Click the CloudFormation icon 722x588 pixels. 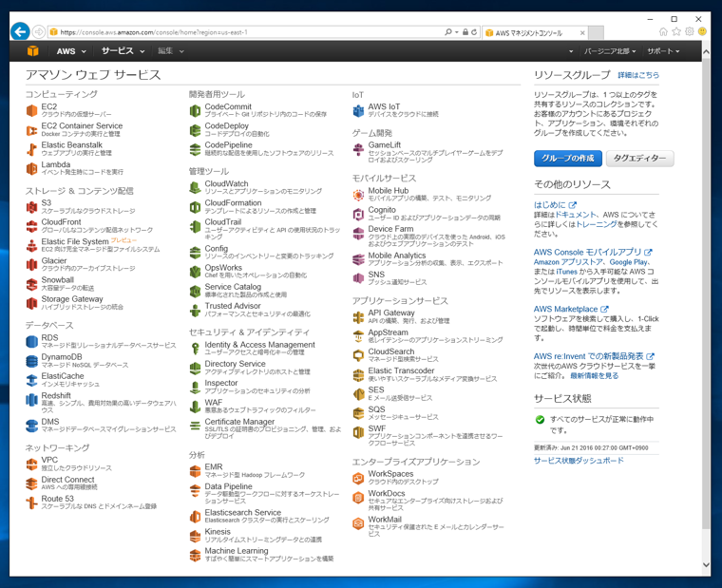196,207
